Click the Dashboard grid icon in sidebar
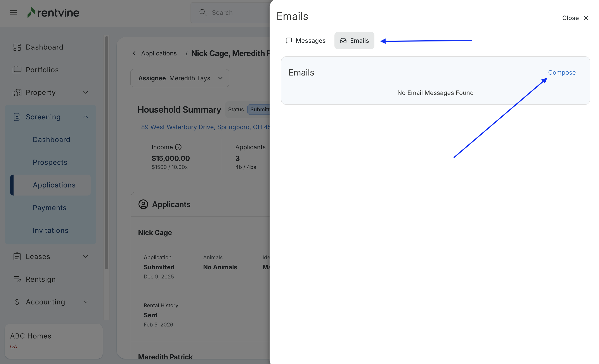The height and width of the screenshot is (364, 599). point(17,47)
